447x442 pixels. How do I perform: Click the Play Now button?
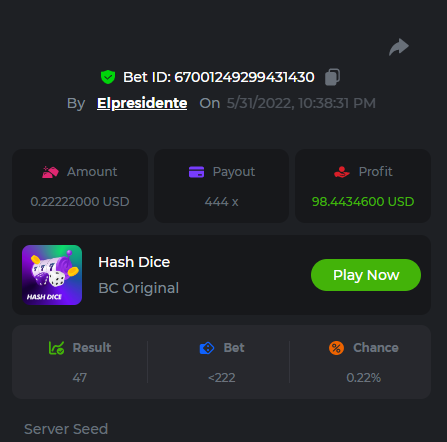366,275
